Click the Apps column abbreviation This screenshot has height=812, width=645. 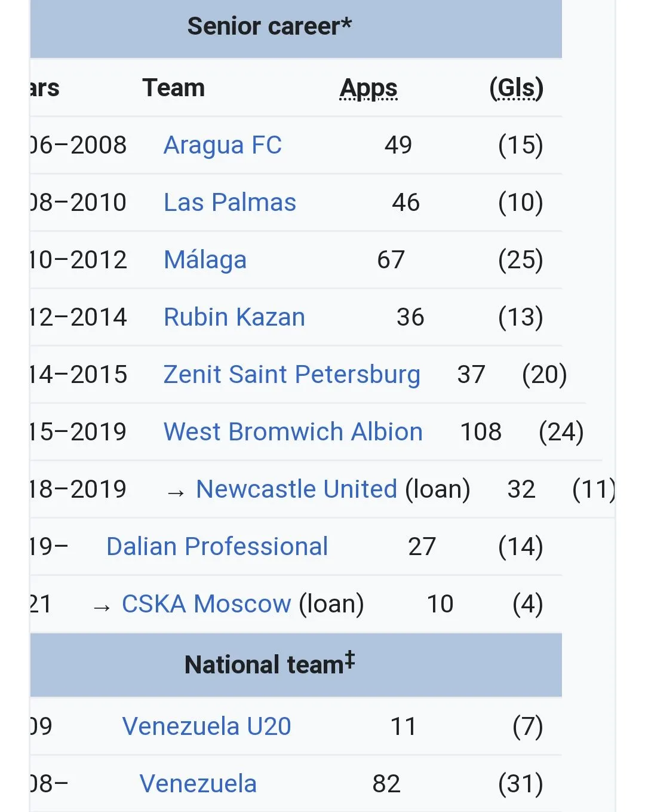pos(368,88)
